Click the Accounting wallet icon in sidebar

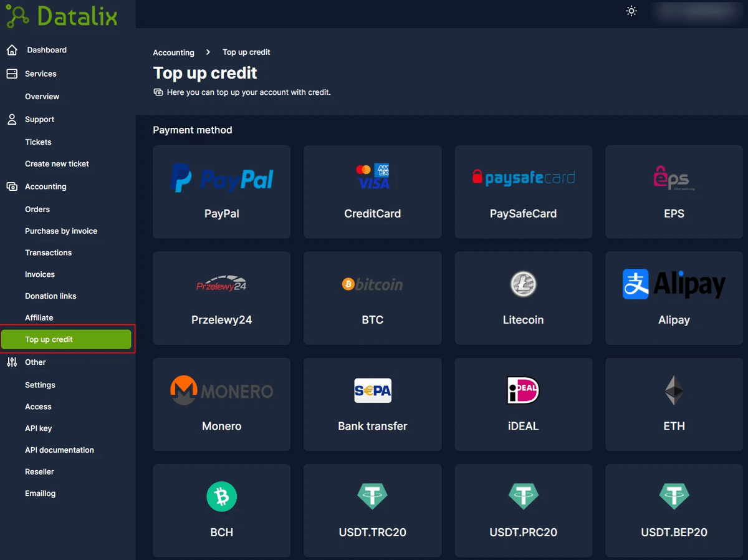(12, 186)
